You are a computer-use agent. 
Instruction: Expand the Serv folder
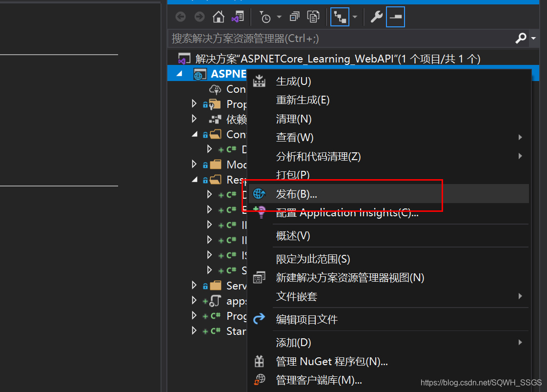tap(194, 285)
